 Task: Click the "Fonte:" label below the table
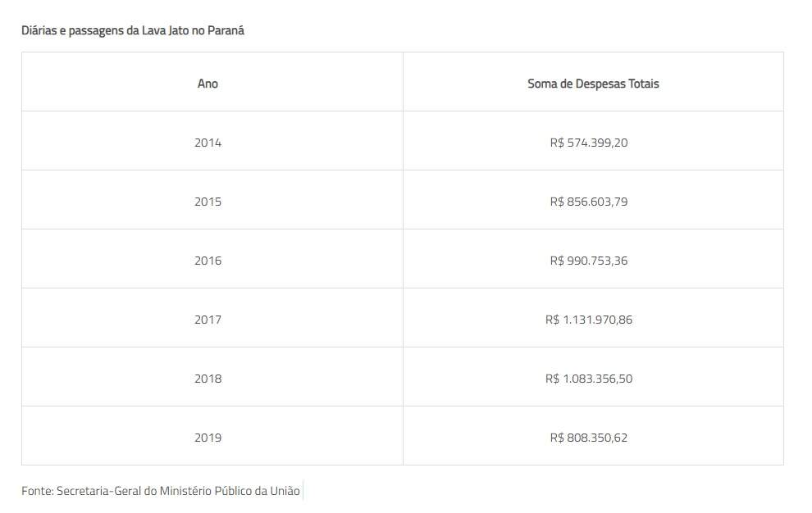point(38,492)
